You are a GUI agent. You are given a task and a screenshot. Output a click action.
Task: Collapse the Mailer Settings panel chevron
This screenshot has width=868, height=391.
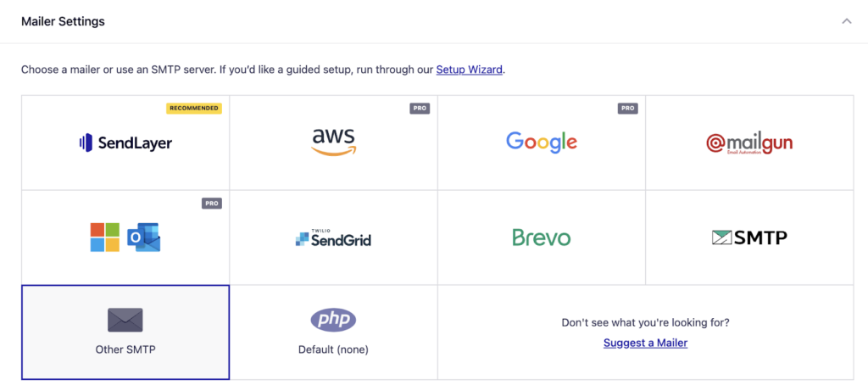click(847, 21)
